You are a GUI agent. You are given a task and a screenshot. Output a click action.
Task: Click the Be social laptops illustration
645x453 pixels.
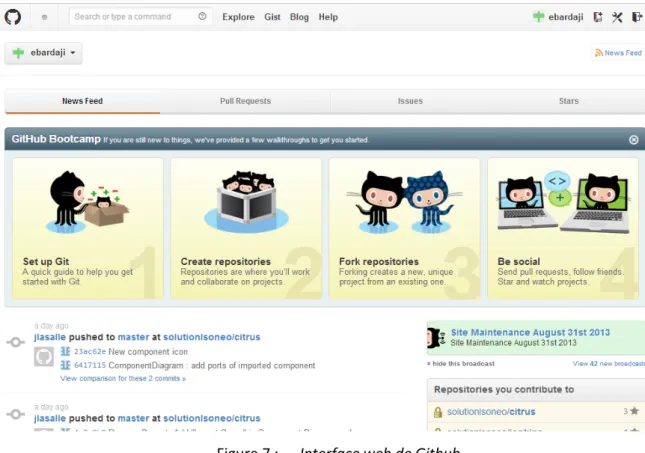tap(563, 202)
